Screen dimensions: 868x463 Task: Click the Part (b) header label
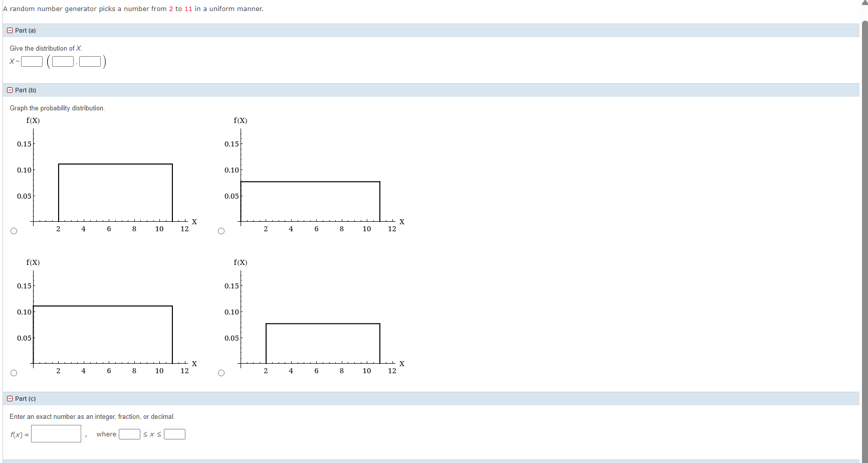pos(26,90)
